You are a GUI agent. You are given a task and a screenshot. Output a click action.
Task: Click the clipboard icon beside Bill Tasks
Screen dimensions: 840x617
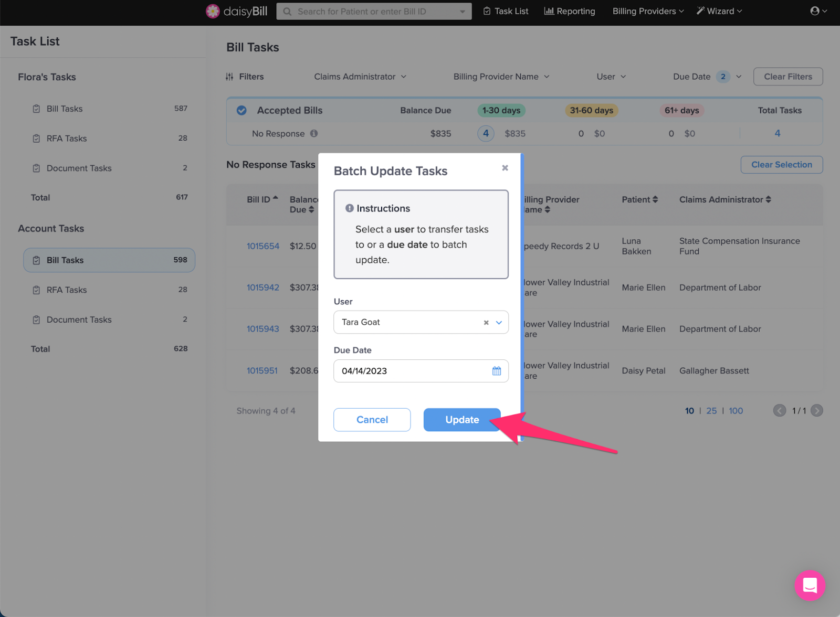[x=36, y=109]
